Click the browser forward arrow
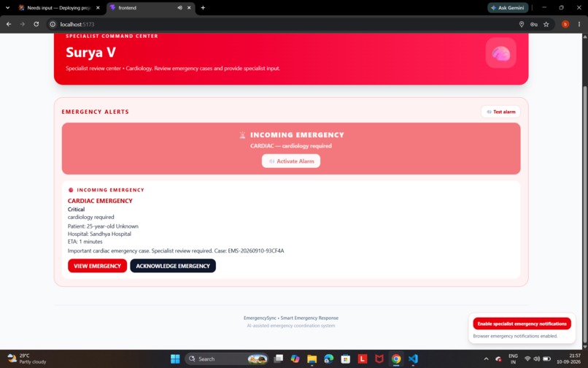This screenshot has height=368, width=588. tap(23, 24)
